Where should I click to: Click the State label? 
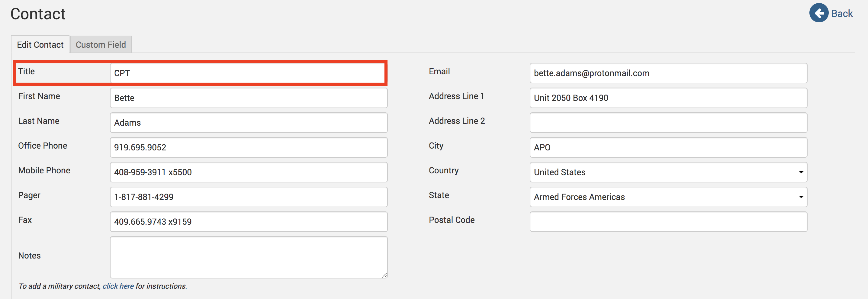pos(439,195)
